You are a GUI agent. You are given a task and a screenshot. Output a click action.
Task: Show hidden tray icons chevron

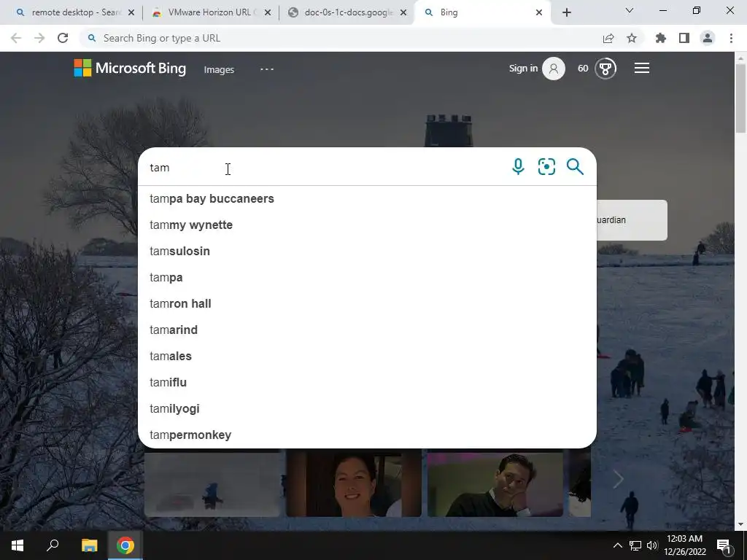pyautogui.click(x=617, y=545)
